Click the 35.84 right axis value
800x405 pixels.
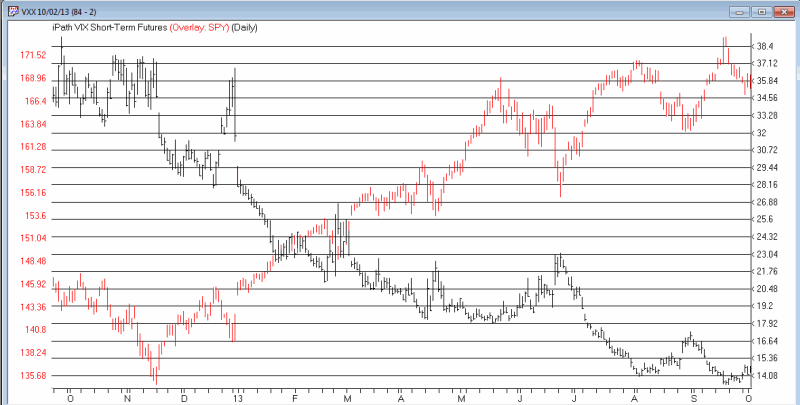(767, 81)
